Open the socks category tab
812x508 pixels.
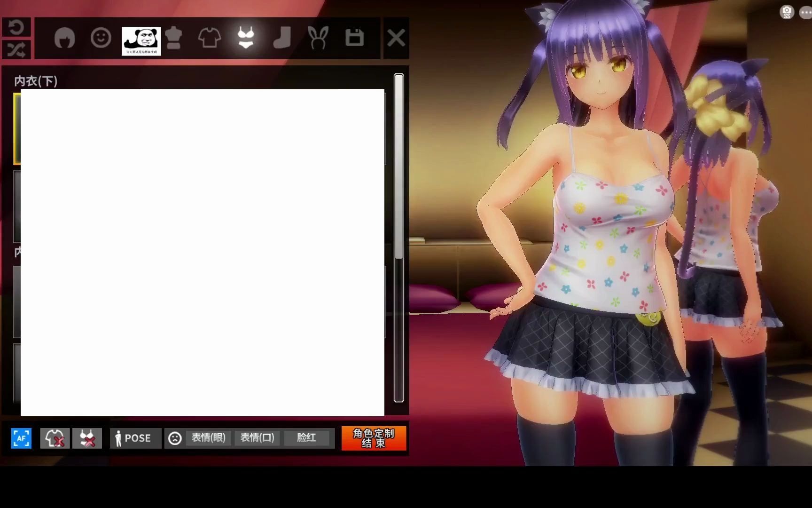[x=282, y=38]
